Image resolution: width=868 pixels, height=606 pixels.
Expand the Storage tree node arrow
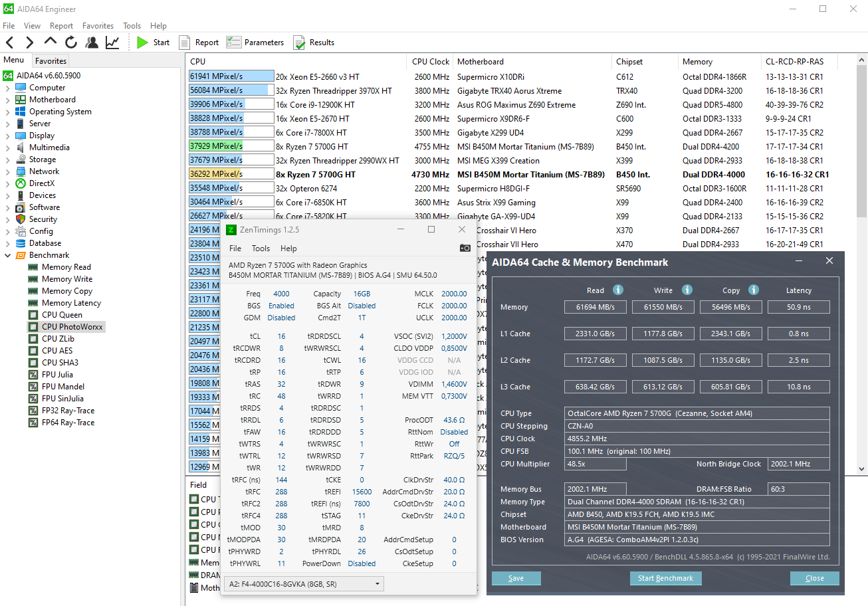[x=7, y=159]
